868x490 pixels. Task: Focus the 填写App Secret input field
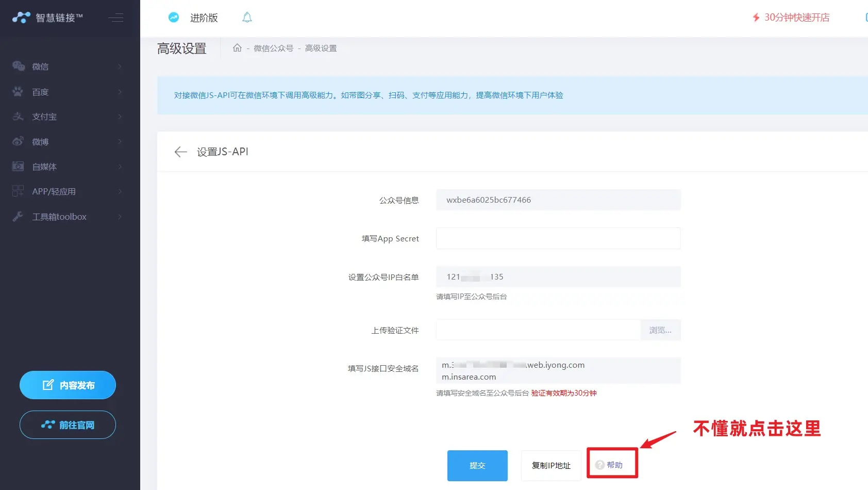(x=558, y=238)
